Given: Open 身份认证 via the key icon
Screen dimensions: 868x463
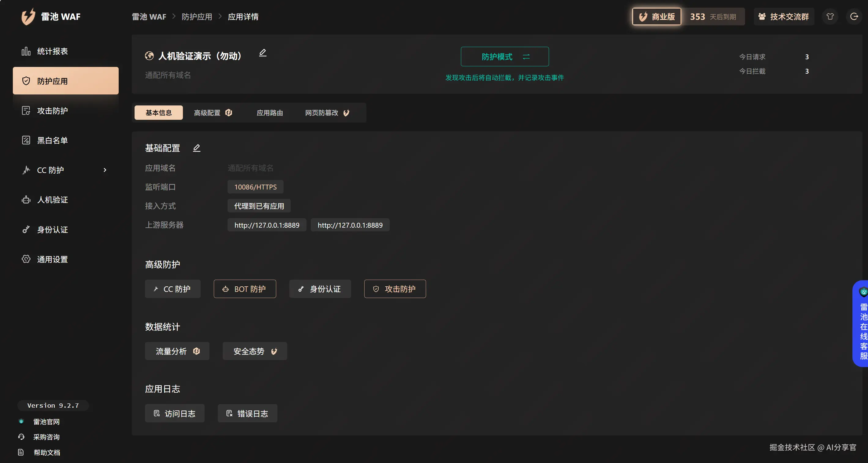Looking at the screenshot, I should pyautogui.click(x=26, y=229).
